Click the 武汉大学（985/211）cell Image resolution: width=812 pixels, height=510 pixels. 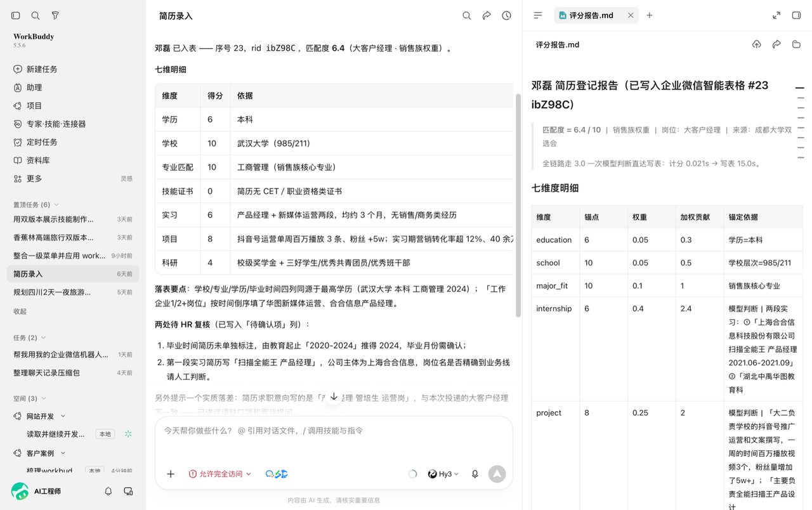[x=371, y=143]
